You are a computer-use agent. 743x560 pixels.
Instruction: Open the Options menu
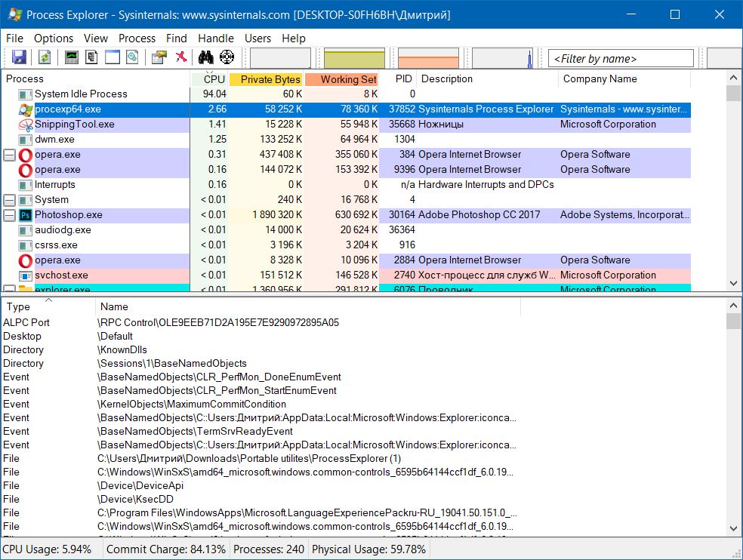tap(54, 38)
